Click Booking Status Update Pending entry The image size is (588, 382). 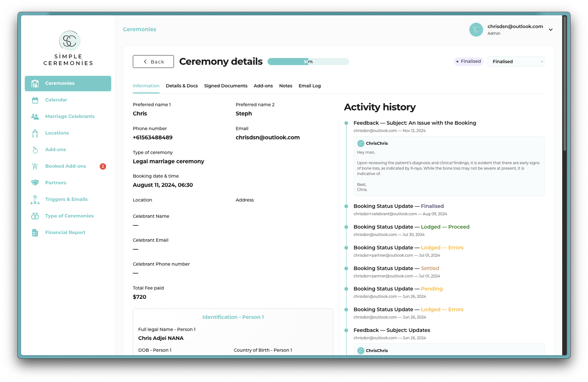[398, 289]
